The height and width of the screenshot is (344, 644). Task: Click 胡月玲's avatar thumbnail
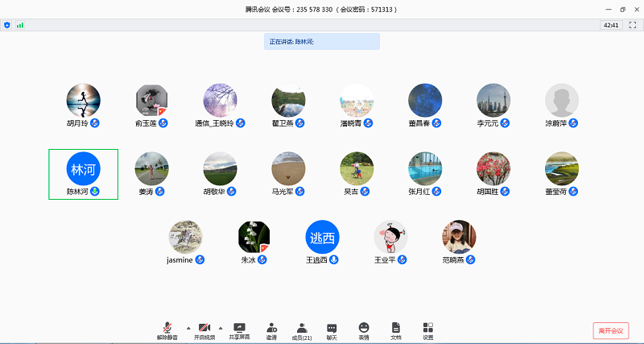[x=83, y=101]
